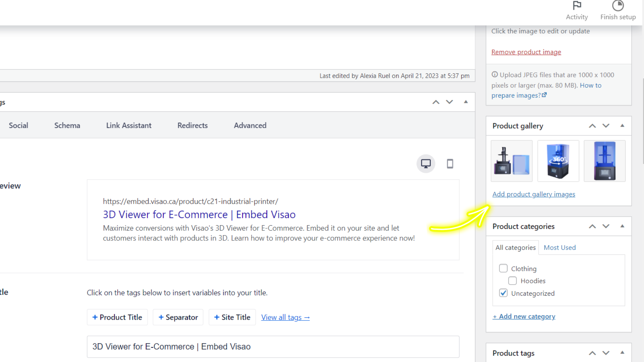Insert the Site Title tag

(232, 317)
